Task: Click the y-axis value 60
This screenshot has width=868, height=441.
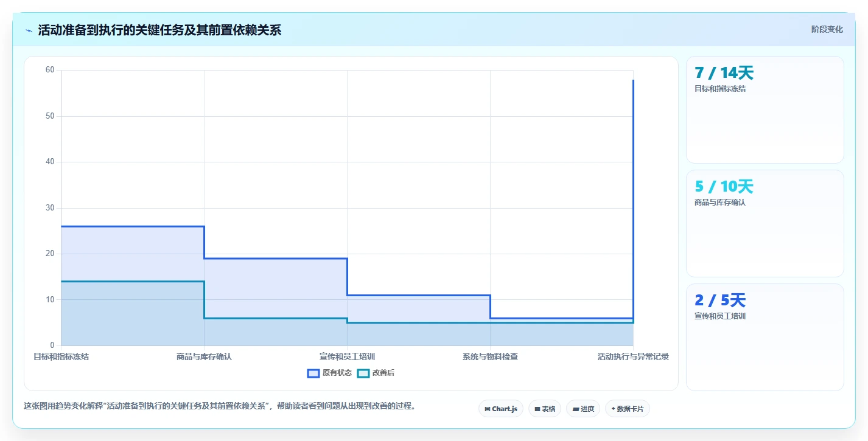Action: (50, 70)
